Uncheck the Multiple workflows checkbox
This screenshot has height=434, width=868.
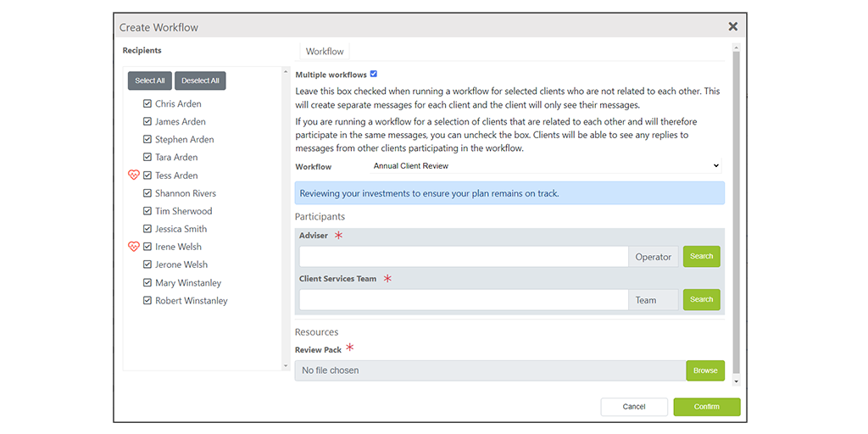(x=374, y=75)
